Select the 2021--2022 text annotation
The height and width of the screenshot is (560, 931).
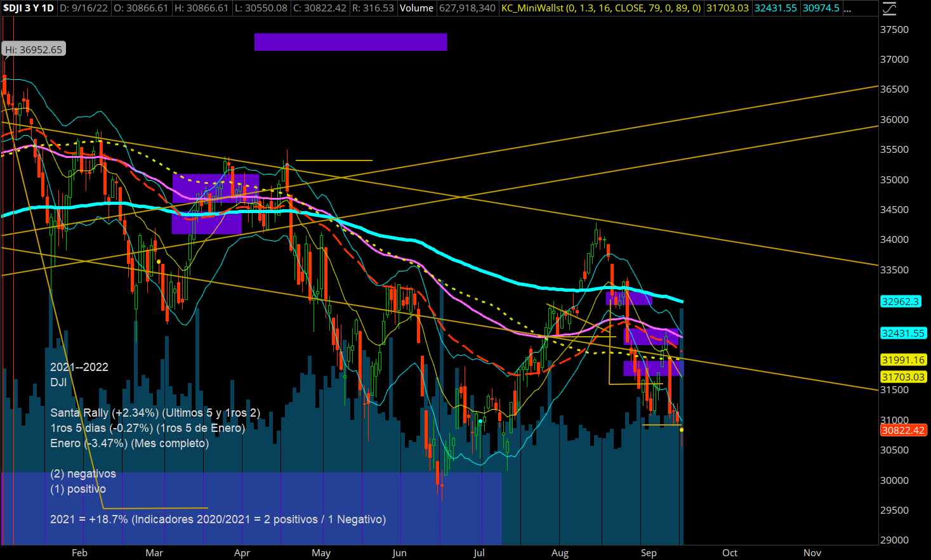click(x=79, y=367)
